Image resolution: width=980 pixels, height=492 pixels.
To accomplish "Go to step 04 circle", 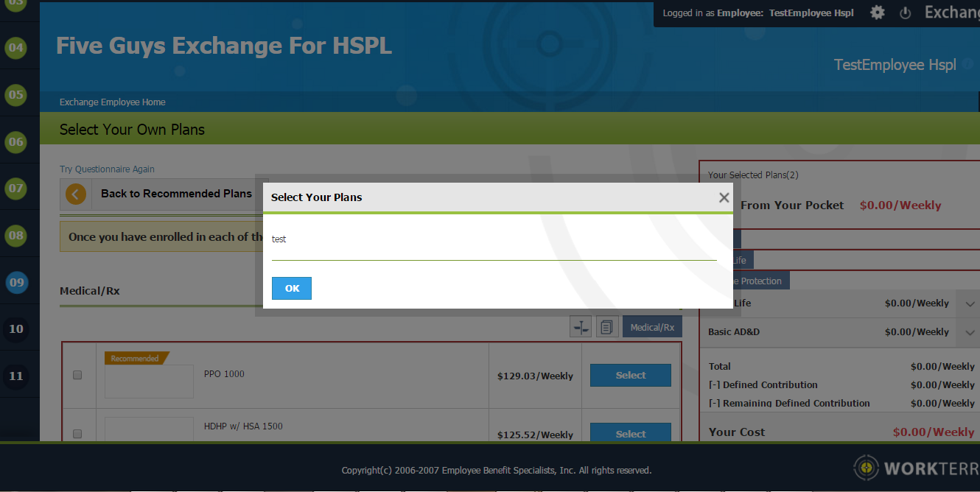I will (x=16, y=49).
